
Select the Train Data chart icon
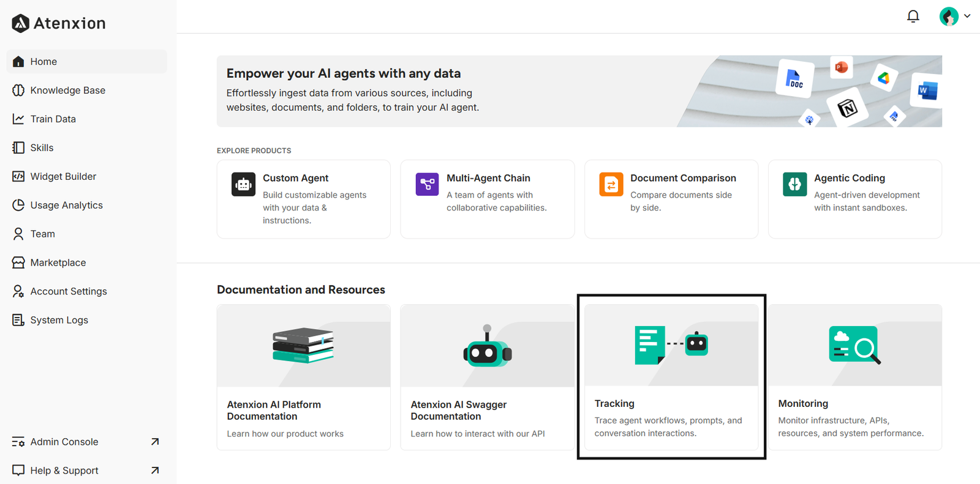pyautogui.click(x=18, y=119)
